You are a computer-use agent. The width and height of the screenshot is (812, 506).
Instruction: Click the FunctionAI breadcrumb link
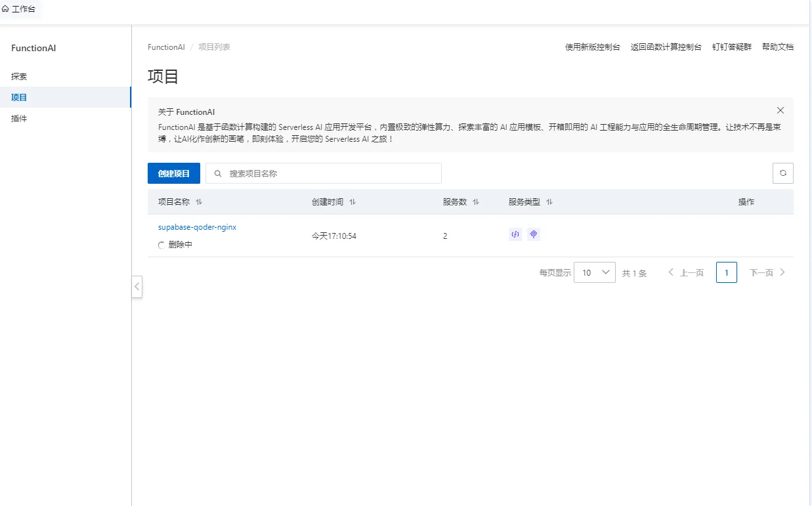tap(166, 47)
